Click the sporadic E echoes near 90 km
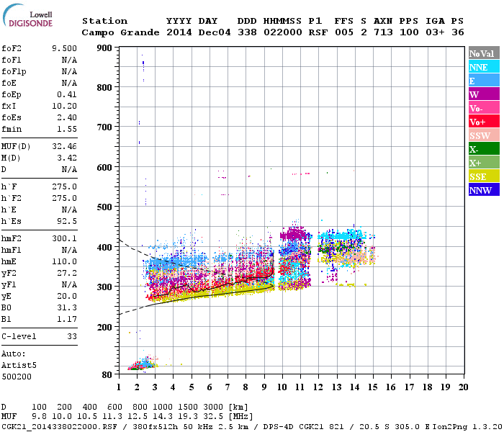 coord(143,363)
